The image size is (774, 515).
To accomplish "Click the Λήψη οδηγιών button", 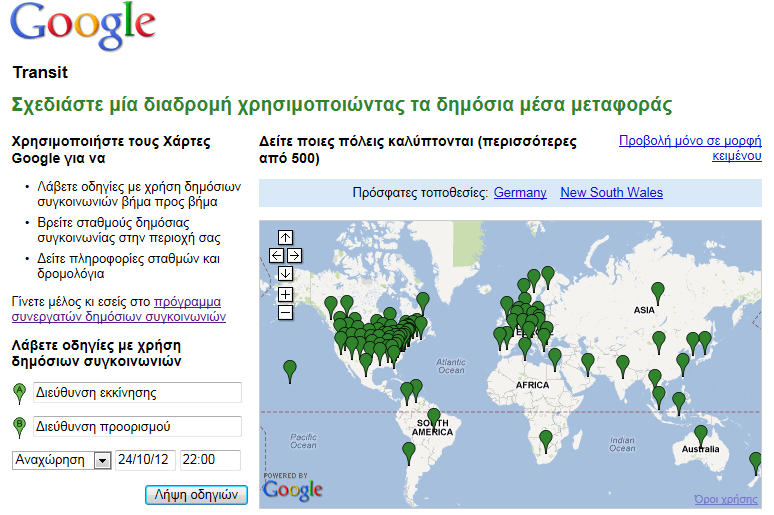I will (x=196, y=495).
